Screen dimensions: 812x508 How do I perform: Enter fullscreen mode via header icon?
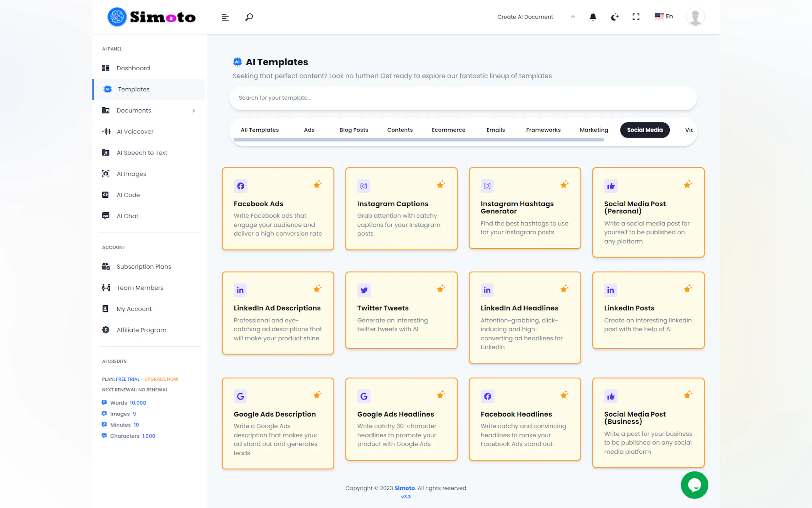(x=636, y=17)
